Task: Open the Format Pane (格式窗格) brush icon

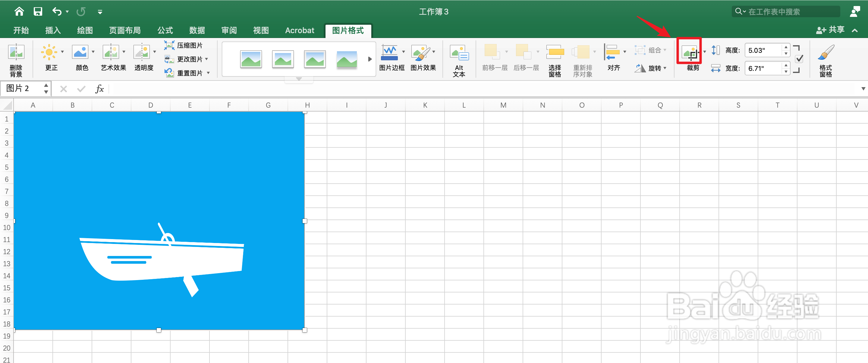Action: click(826, 52)
